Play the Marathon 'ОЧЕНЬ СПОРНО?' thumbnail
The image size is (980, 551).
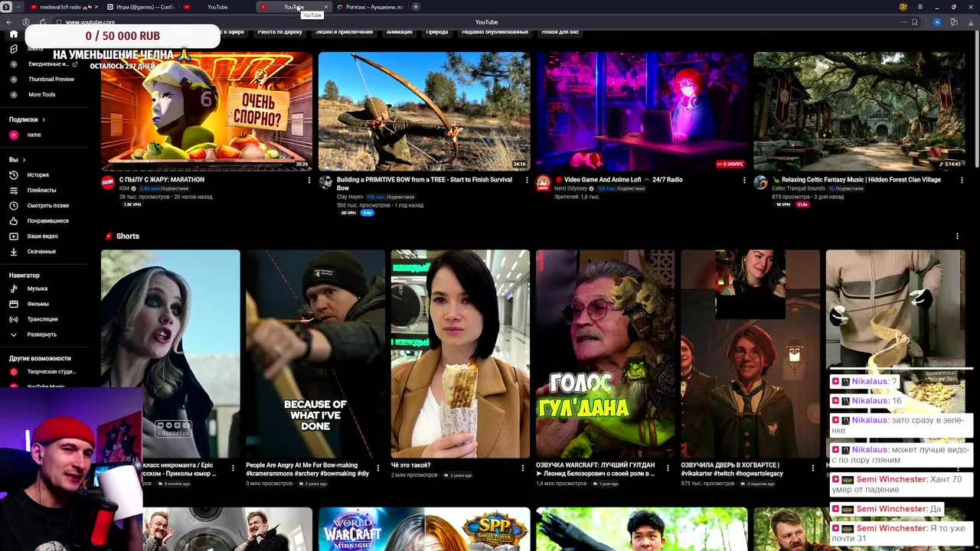(x=207, y=111)
